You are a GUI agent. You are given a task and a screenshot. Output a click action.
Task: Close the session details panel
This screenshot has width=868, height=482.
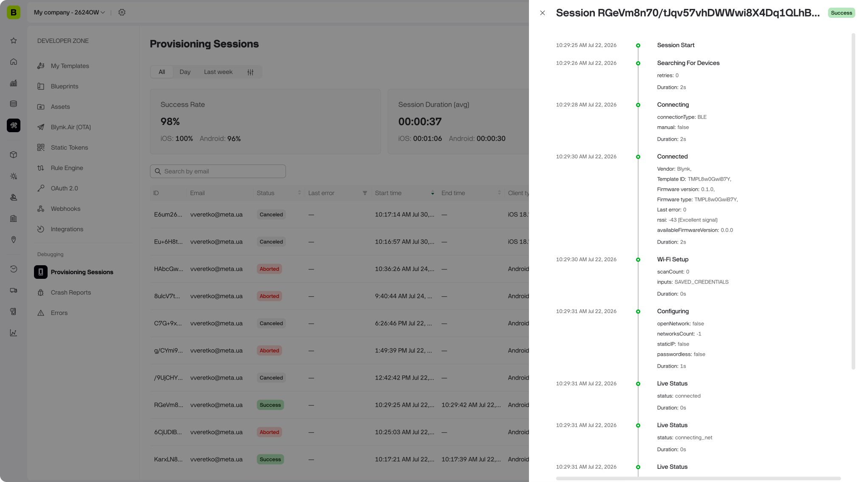coord(543,13)
